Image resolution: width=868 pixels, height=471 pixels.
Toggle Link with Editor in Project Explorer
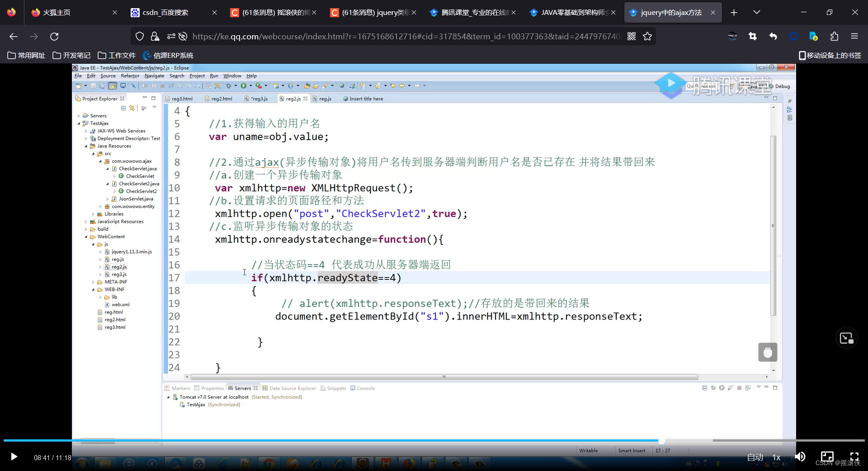(132, 108)
